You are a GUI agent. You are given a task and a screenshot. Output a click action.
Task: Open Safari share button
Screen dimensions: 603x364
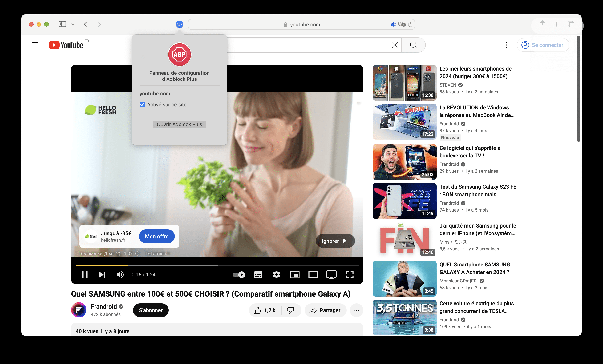tap(542, 24)
